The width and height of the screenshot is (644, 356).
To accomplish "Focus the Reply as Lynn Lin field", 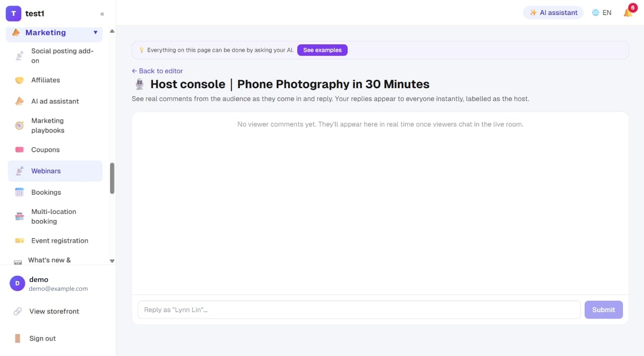I will (x=359, y=310).
